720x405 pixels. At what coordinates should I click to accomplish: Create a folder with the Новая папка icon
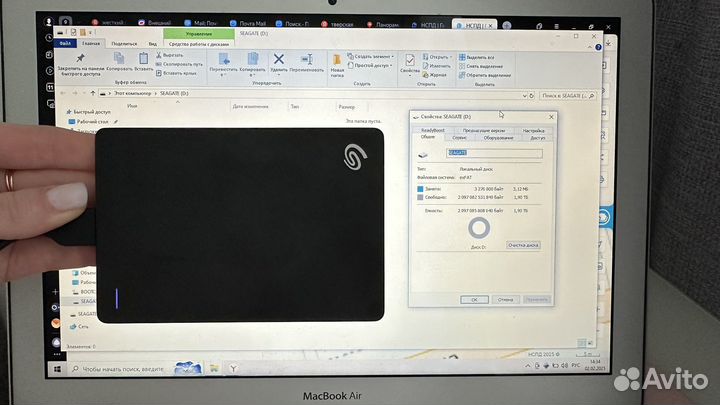click(337, 60)
